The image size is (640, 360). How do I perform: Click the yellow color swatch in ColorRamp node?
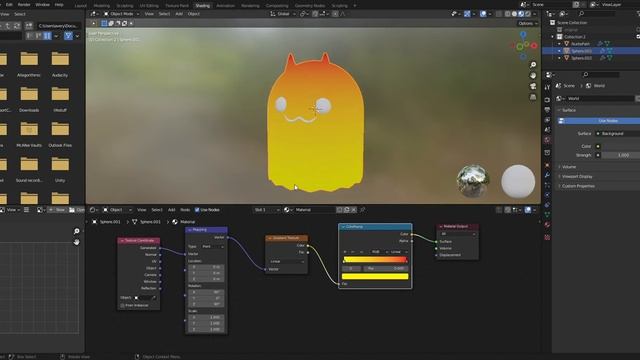pos(375,276)
